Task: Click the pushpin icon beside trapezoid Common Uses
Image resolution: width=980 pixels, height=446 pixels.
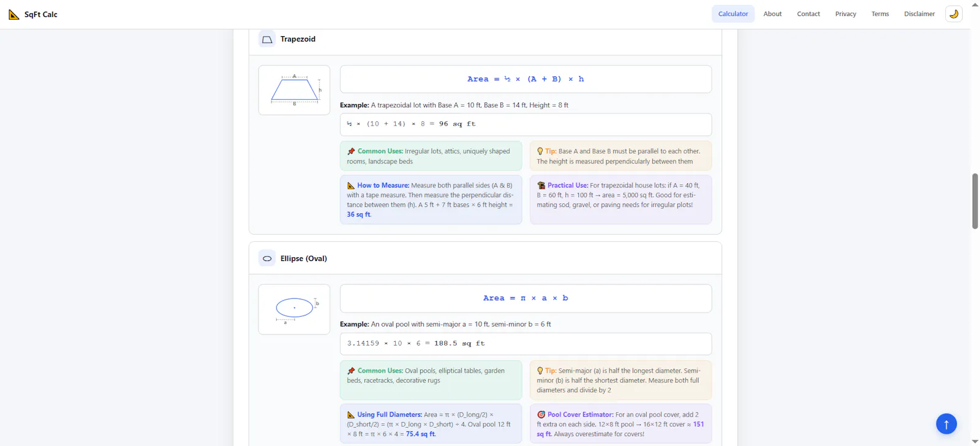Action: click(x=351, y=151)
